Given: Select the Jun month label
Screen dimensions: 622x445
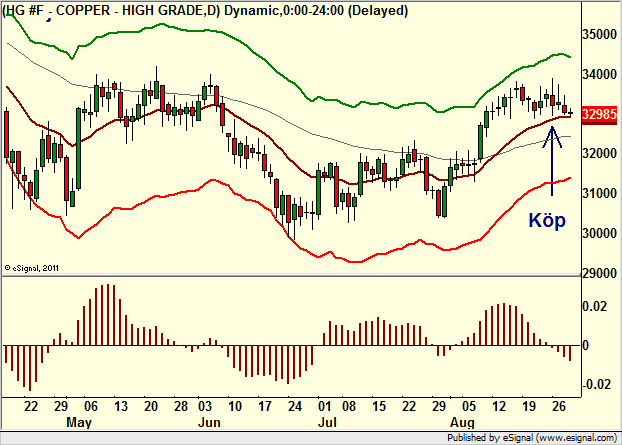Looking at the screenshot, I should click(x=209, y=422).
